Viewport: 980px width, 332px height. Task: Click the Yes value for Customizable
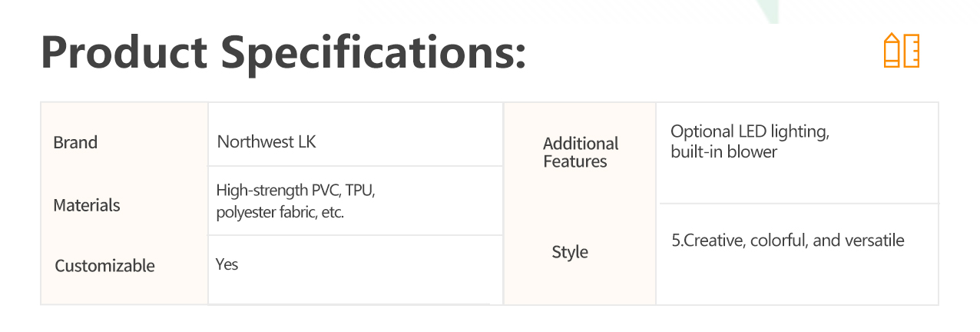tap(227, 264)
